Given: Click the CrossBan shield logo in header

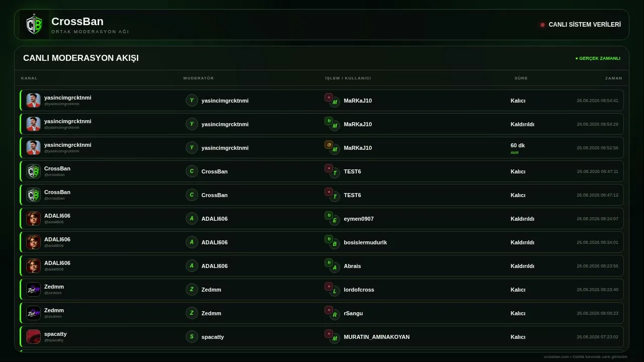Looking at the screenshot, I should click(34, 25).
